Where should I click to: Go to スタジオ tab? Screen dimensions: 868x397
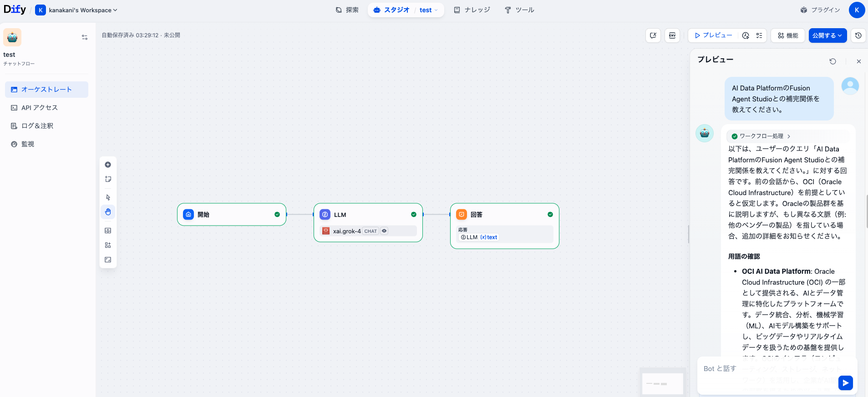coord(391,10)
